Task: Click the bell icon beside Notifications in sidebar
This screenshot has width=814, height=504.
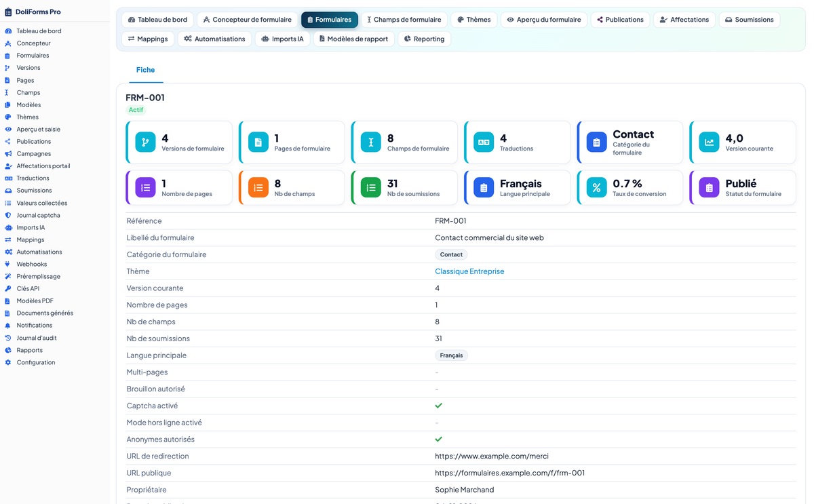Action: (8, 326)
